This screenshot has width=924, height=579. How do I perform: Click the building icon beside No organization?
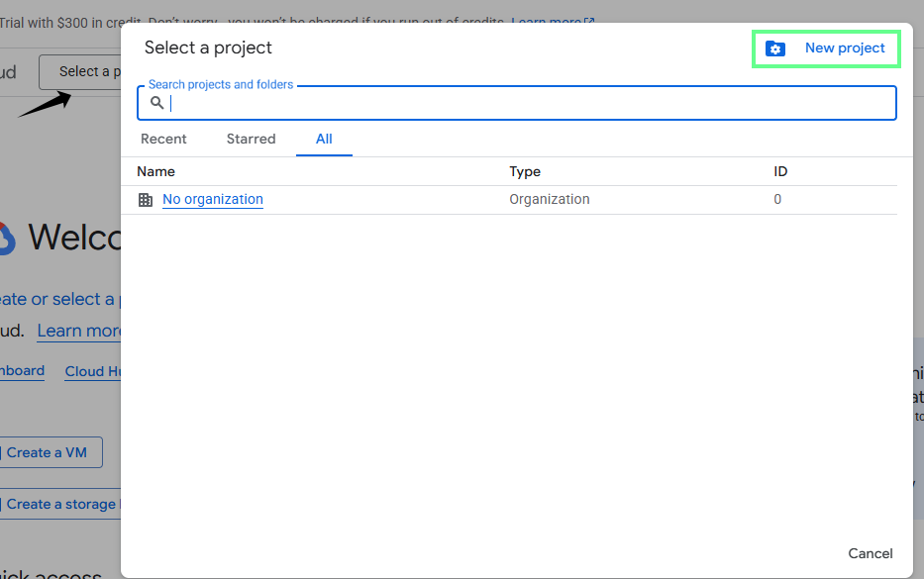coord(146,199)
